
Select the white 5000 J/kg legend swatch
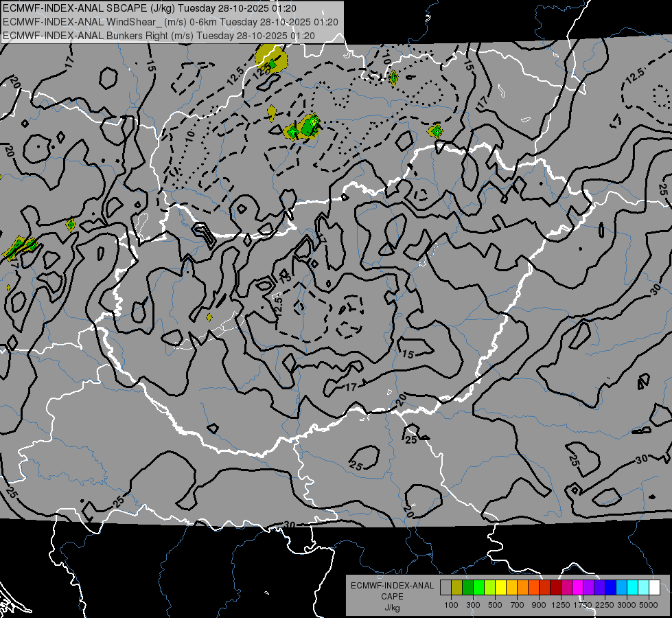coord(654,587)
